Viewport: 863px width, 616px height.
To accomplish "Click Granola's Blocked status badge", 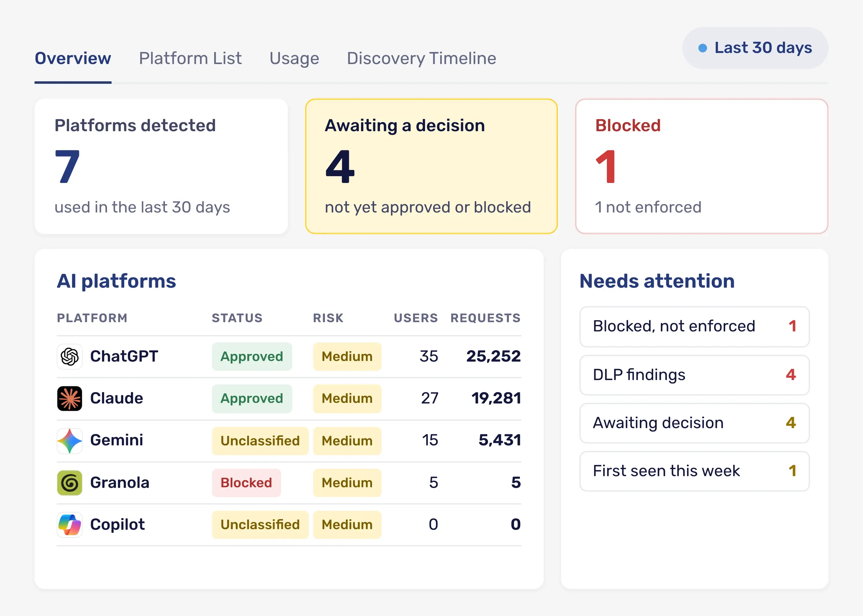I will tap(246, 483).
